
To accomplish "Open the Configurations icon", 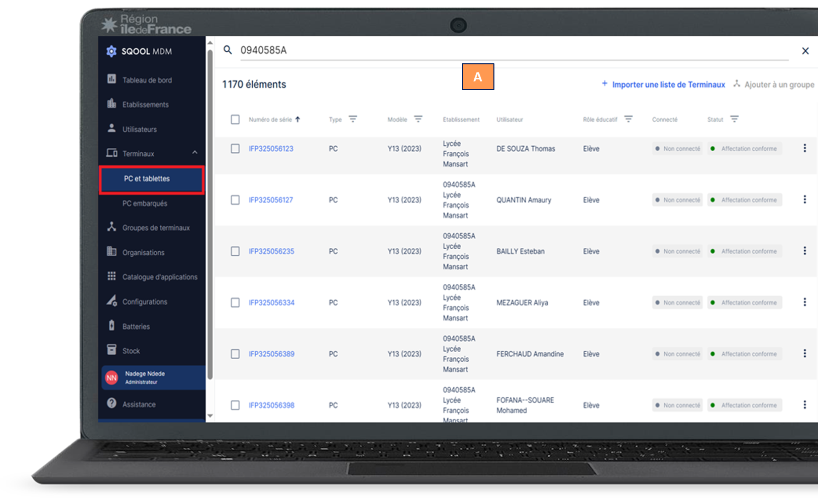I will 112,300.
